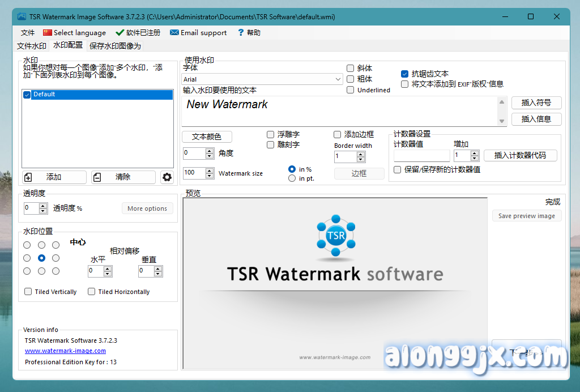
Task: Click the add watermark button with plus icon
Action: pos(54,177)
